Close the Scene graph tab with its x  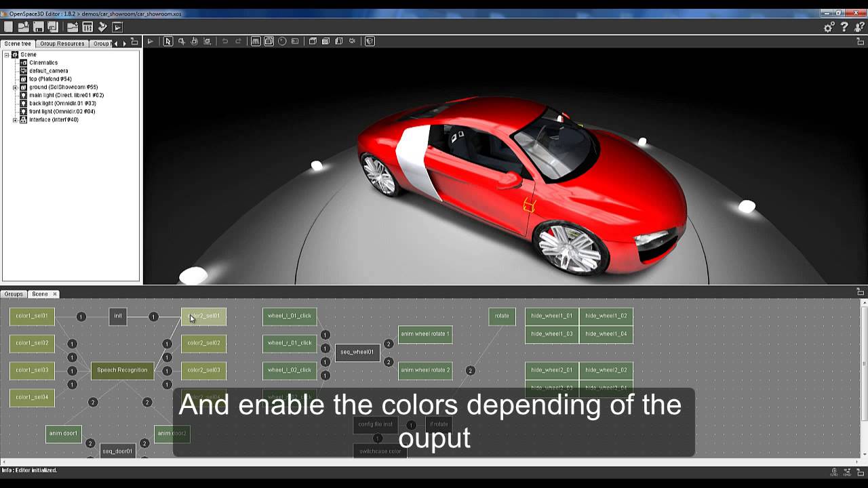[x=56, y=294]
